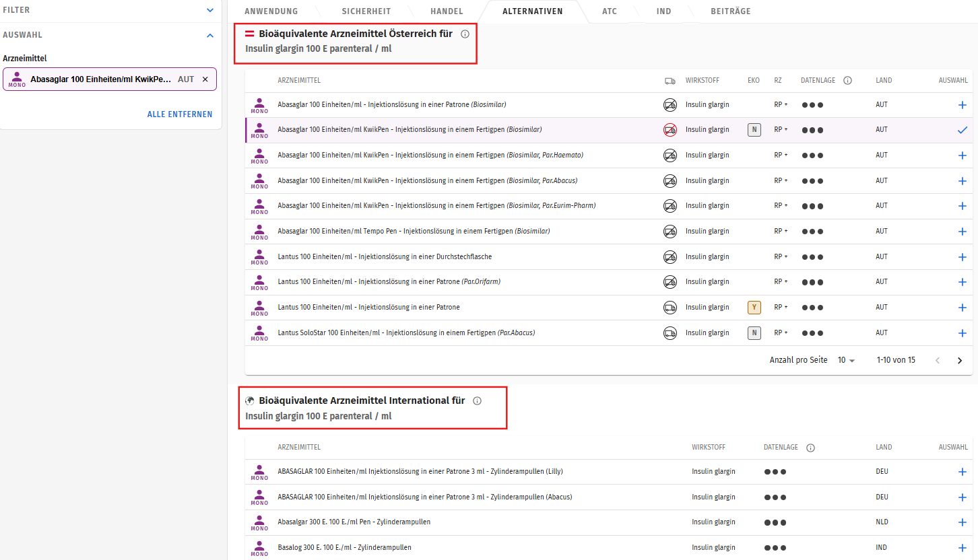Click the truck column header icon

tap(670, 81)
